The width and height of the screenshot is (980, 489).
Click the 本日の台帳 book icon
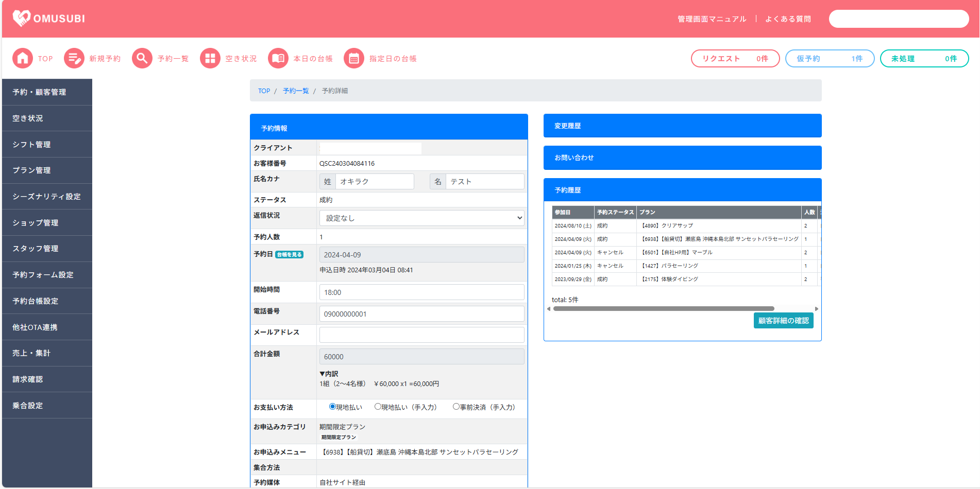pyautogui.click(x=278, y=59)
